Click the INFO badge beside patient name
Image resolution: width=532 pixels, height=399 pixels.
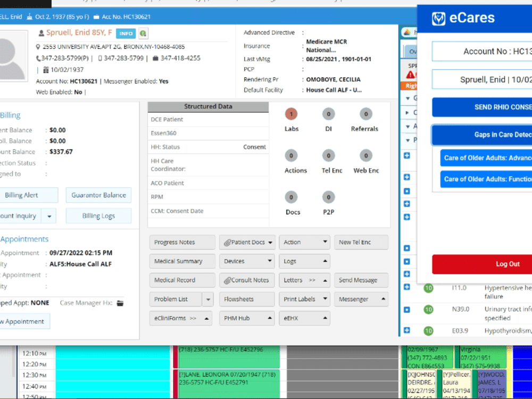pos(126,33)
